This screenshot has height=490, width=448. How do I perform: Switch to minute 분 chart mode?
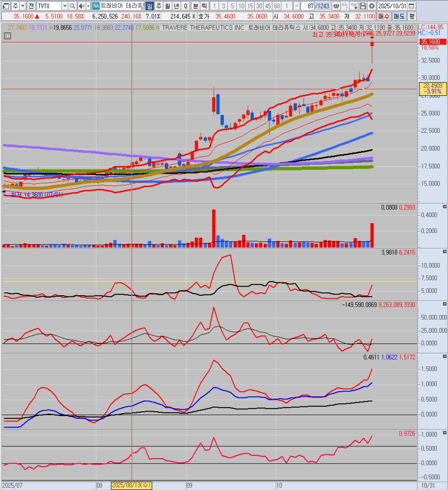[195, 6]
